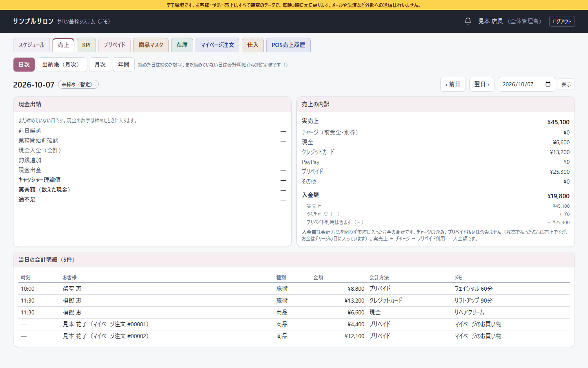Show the 年間 sales view
This screenshot has height=368, width=588.
click(124, 65)
